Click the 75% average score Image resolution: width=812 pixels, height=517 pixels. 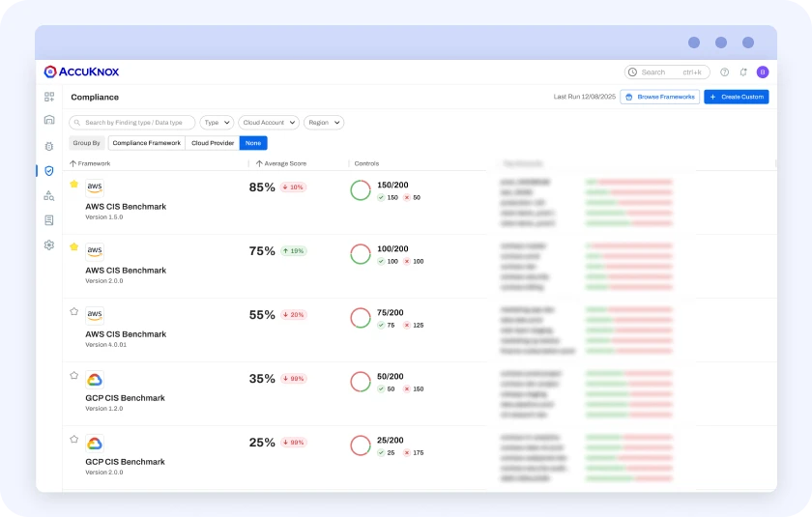coord(262,251)
